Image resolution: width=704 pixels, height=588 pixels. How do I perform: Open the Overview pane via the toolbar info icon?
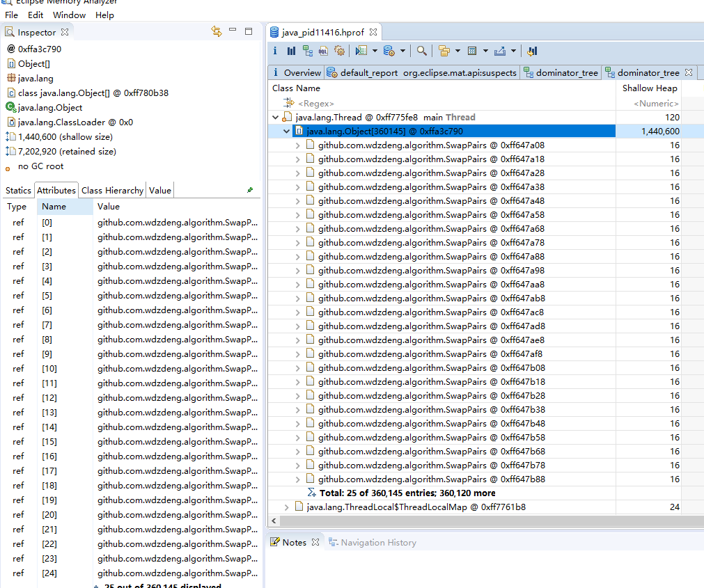pyautogui.click(x=275, y=51)
